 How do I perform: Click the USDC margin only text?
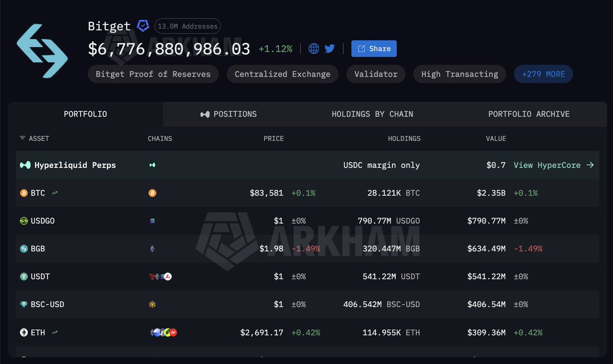382,165
